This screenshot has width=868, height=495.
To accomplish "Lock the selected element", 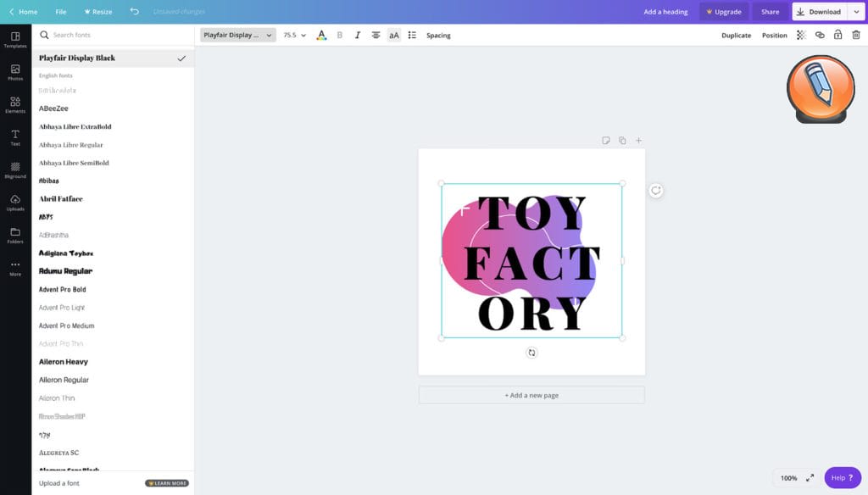I will pyautogui.click(x=837, y=35).
